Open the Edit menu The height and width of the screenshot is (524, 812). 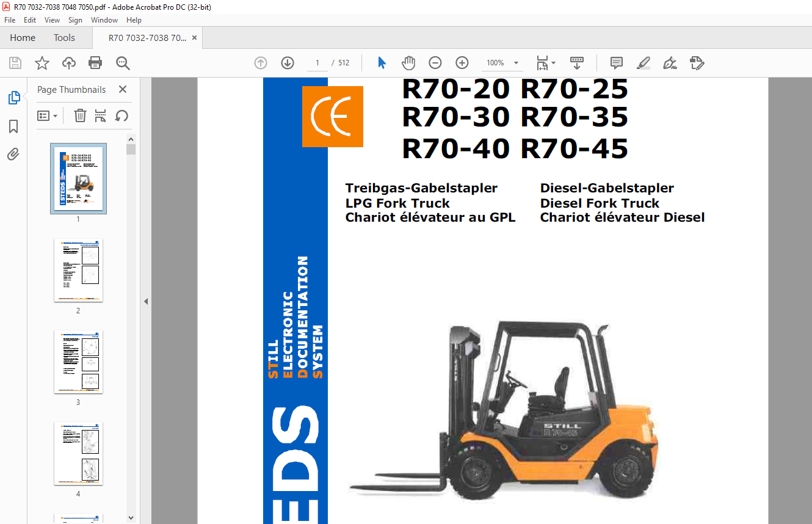click(30, 20)
